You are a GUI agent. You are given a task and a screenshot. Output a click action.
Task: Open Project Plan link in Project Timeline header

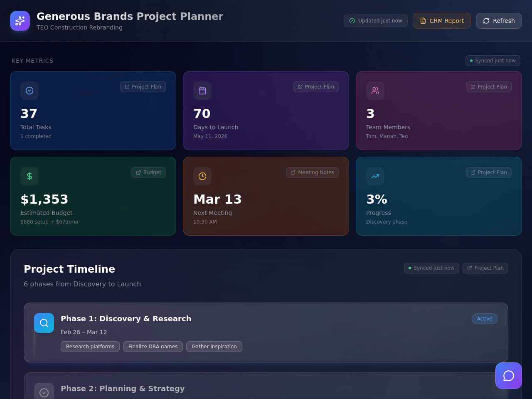(x=485, y=268)
